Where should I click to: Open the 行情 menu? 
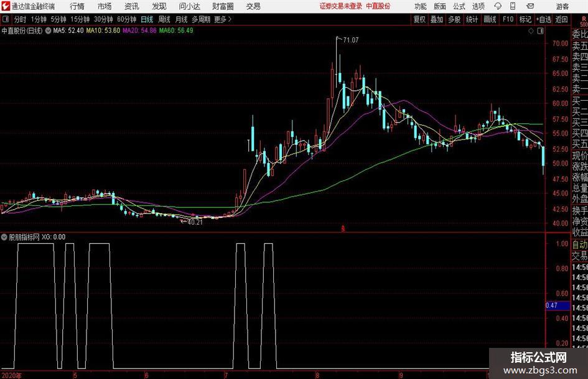click(x=77, y=6)
